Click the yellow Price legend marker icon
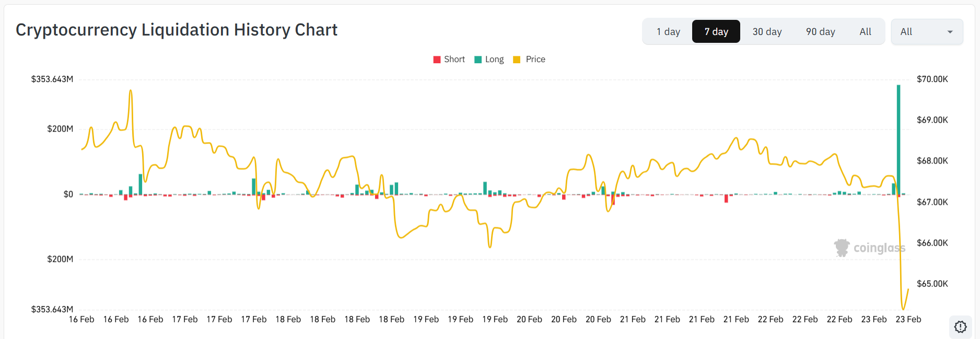The height and width of the screenshot is (339, 980). coord(517,59)
